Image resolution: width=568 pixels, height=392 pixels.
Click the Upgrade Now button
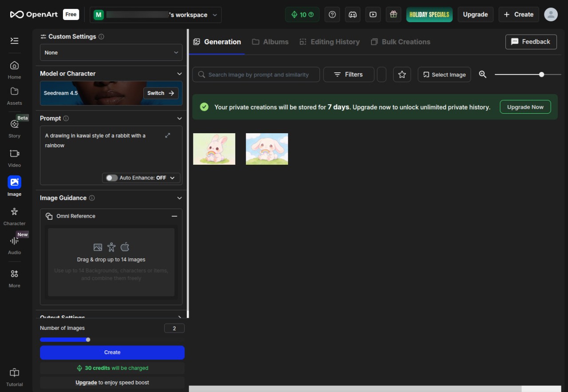coord(525,107)
